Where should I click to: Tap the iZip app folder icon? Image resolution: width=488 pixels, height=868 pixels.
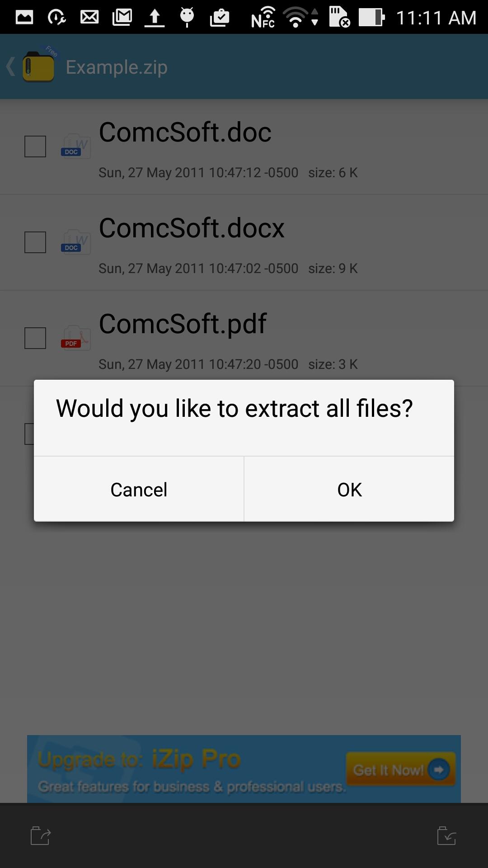39,67
